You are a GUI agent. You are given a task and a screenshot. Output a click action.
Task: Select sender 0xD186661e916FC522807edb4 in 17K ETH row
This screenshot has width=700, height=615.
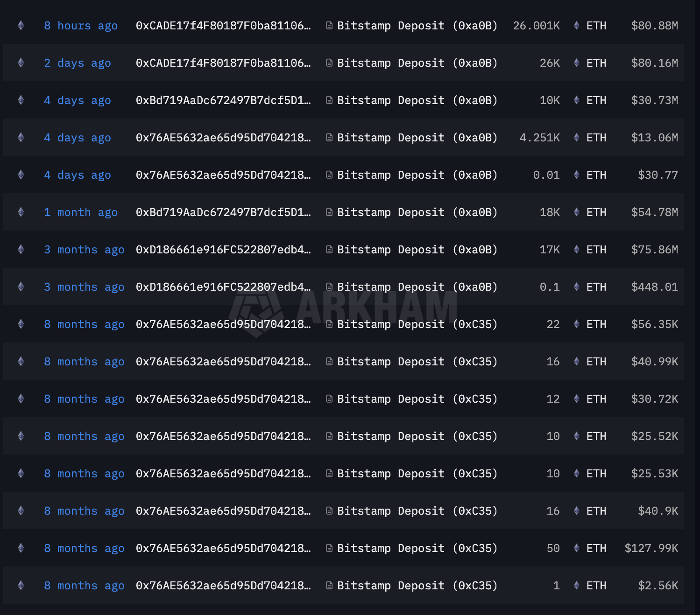[223, 250]
